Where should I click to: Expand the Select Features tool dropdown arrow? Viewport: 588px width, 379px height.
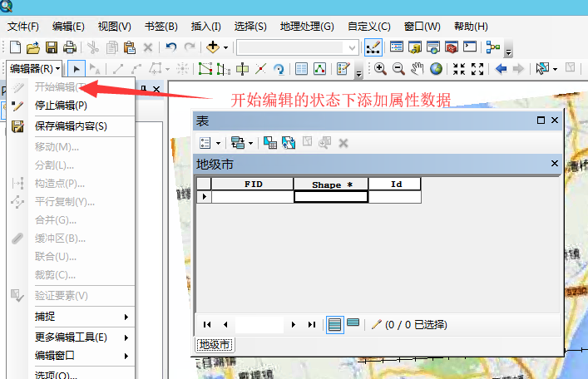point(555,69)
